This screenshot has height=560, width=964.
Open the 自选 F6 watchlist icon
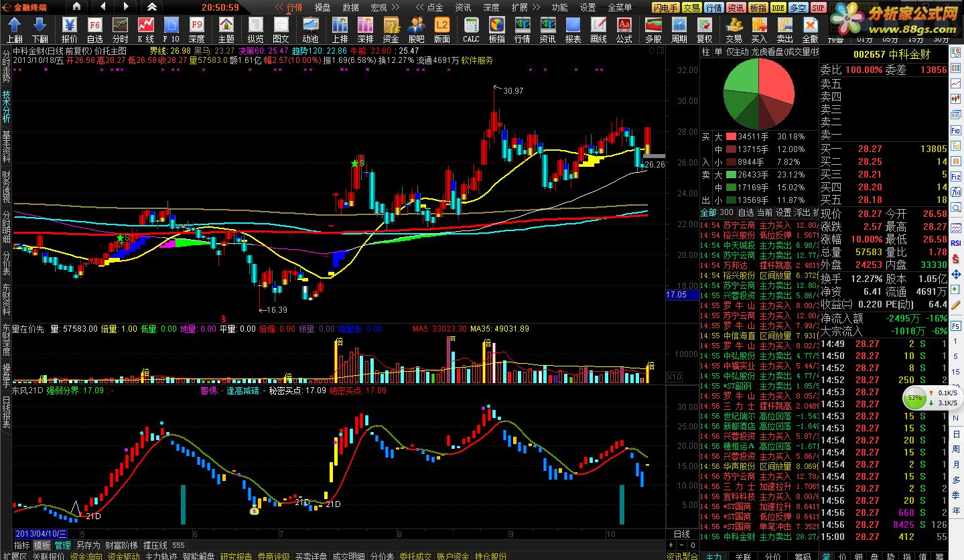[94, 25]
